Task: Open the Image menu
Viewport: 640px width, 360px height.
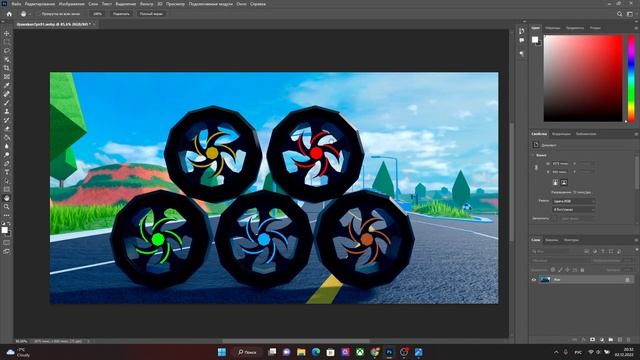Action: pyautogui.click(x=71, y=4)
